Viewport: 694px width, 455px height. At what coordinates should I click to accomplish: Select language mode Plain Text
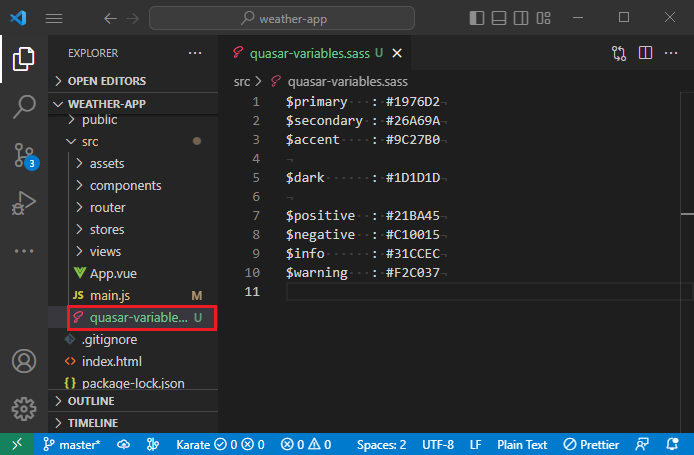point(522,444)
